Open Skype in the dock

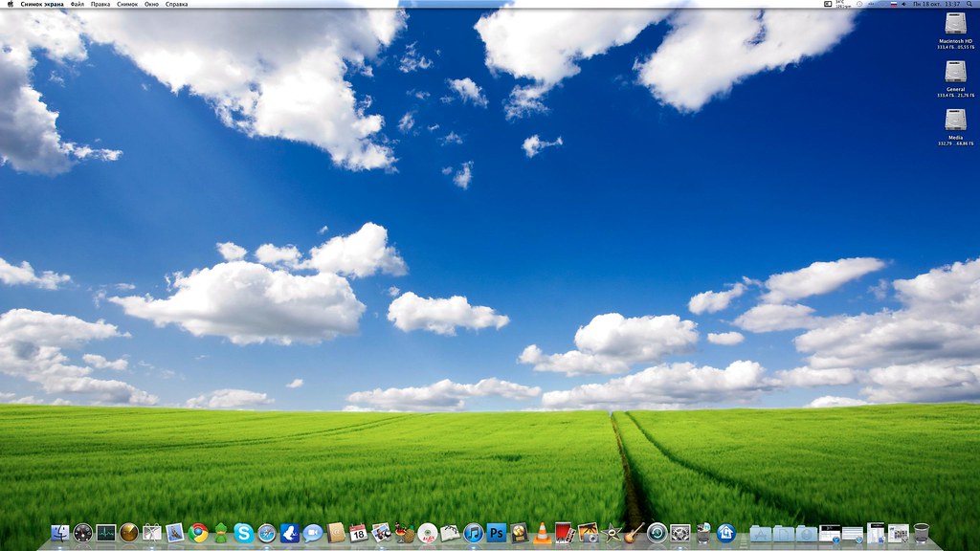(x=244, y=533)
